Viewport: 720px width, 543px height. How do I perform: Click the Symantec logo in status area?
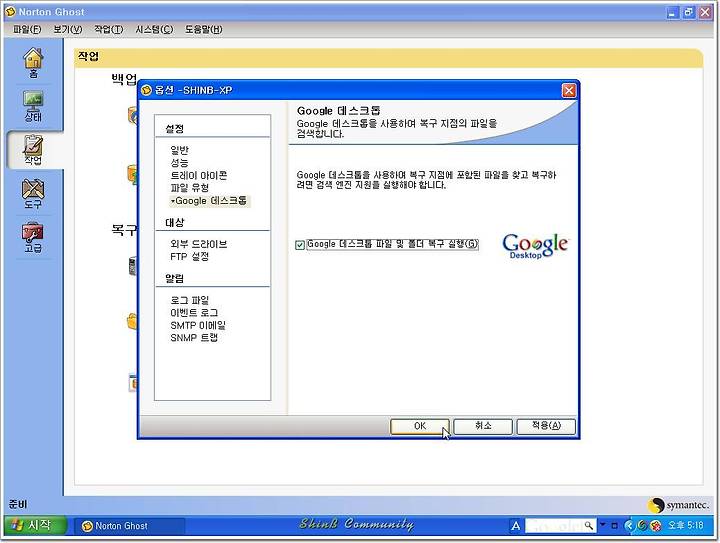point(678,505)
